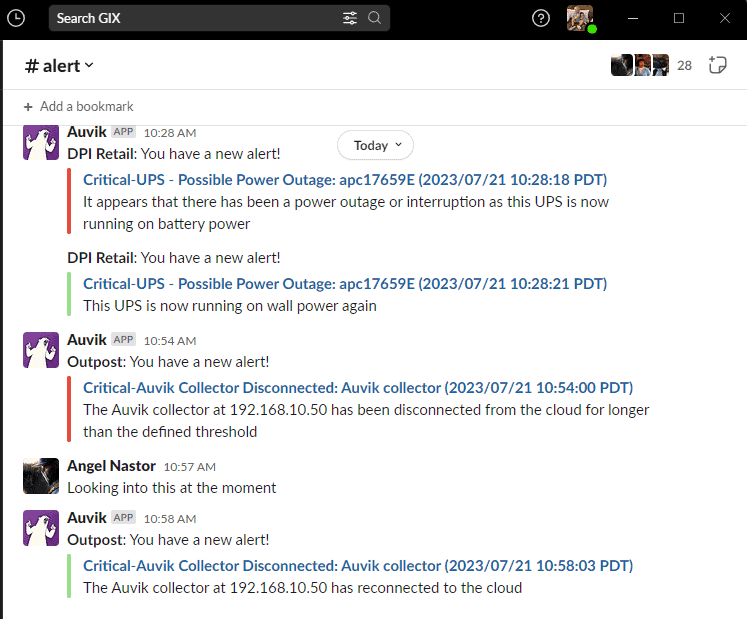Open the history clock icon
The width and height of the screenshot is (747, 619).
pyautogui.click(x=16, y=19)
